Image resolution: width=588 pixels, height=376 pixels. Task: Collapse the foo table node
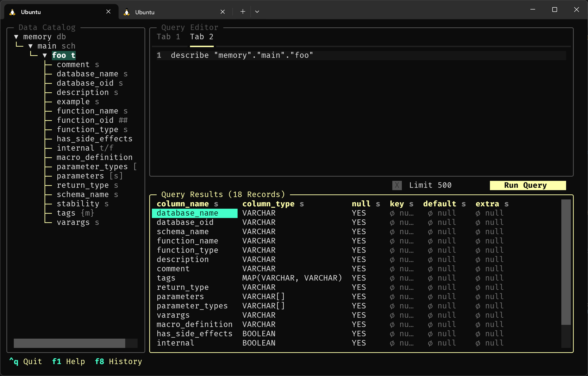[46, 55]
